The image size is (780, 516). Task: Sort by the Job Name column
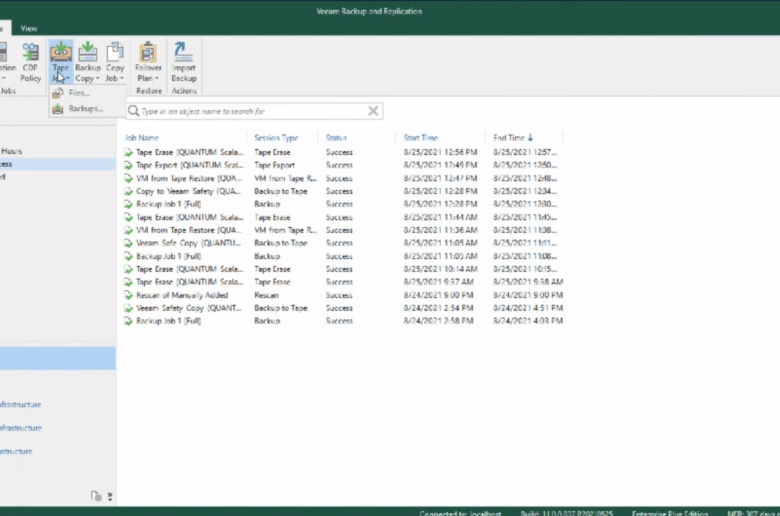(142, 138)
